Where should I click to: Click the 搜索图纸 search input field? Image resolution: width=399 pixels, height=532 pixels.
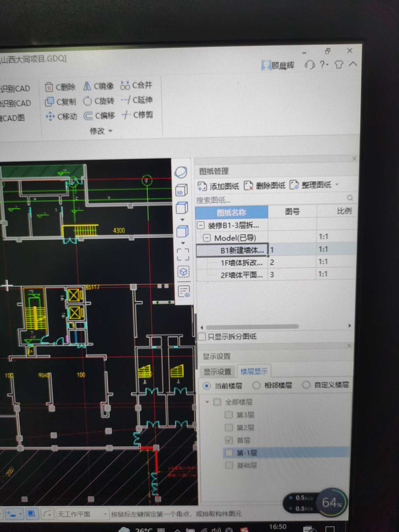tap(271, 199)
